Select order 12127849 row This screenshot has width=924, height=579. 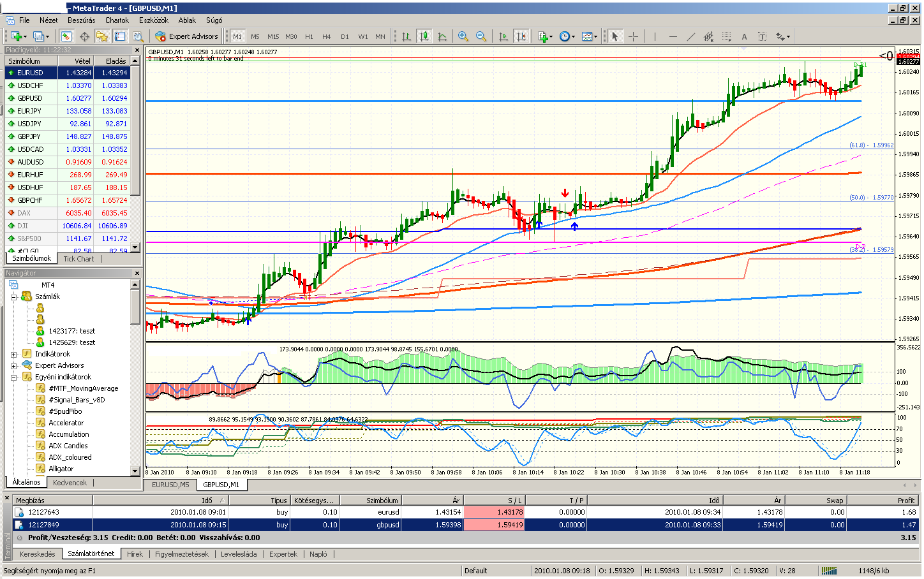[x=466, y=525]
